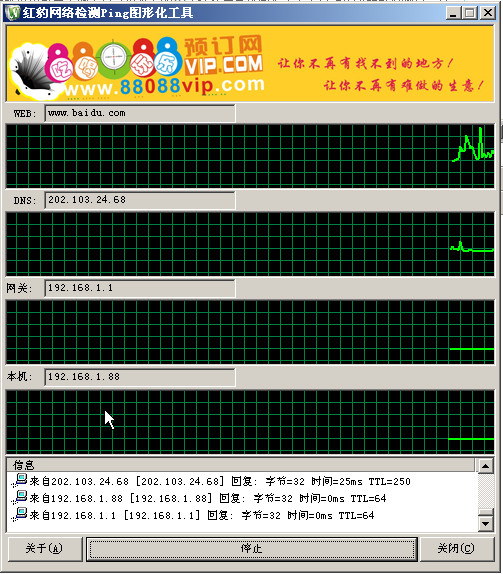Click WEB field containing www.baidu.com

(x=140, y=113)
